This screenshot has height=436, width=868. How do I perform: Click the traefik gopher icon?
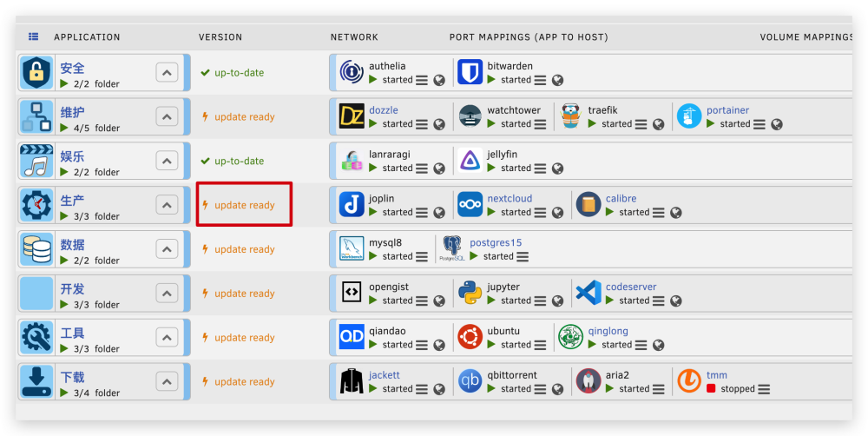coord(571,116)
